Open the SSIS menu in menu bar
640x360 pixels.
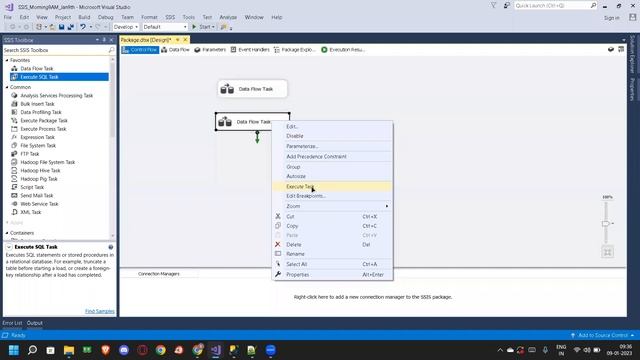(170, 17)
